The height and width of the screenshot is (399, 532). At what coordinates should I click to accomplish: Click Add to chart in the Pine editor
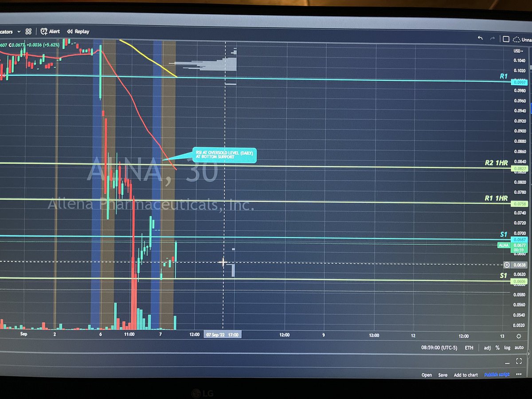tap(465, 375)
